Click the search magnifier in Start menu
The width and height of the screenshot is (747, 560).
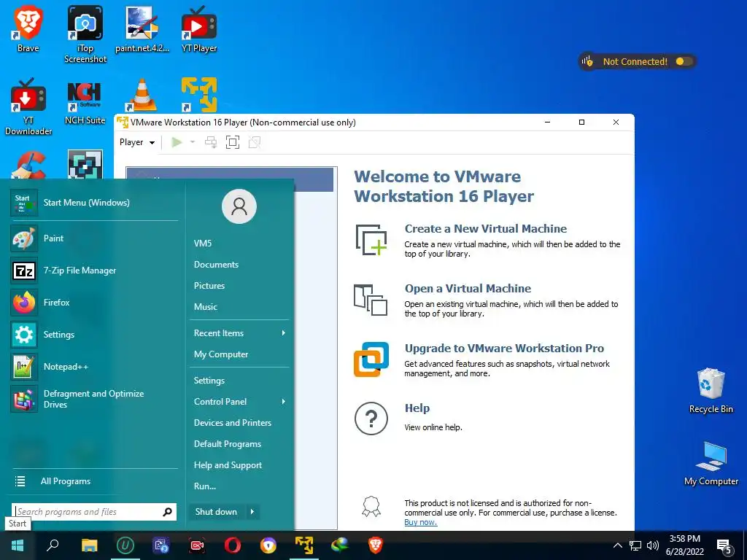[x=167, y=512]
